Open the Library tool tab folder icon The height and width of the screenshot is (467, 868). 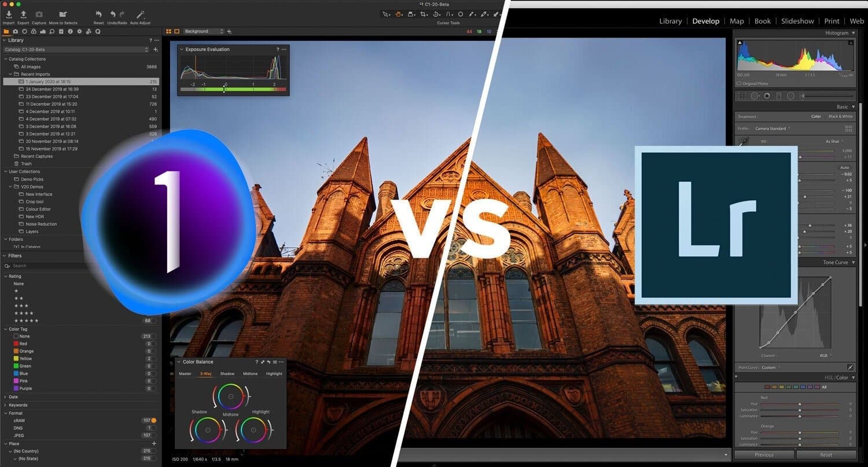point(7,31)
